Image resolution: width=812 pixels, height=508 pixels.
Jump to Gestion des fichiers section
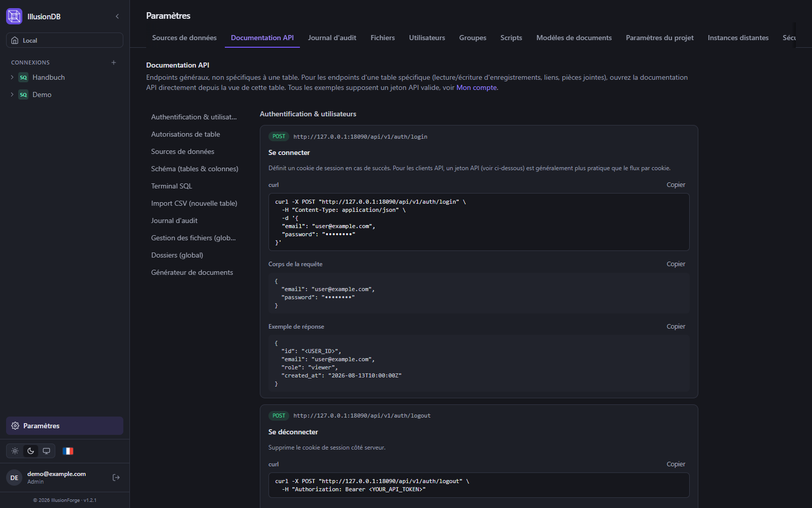[196, 238]
